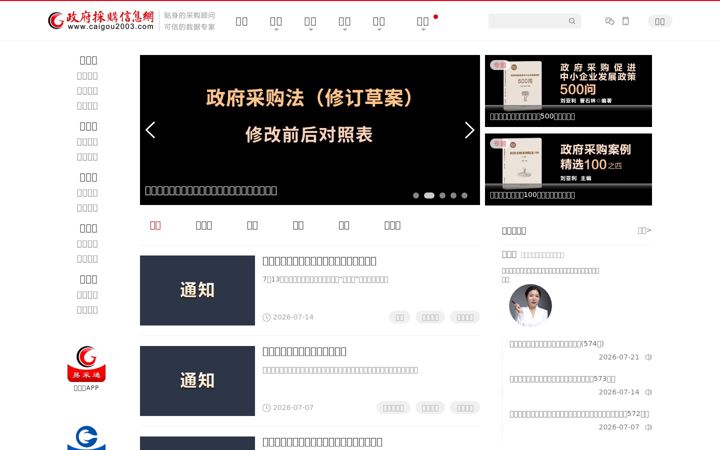The height and width of the screenshot is (450, 720).
Task: Click the "more >" link in the sidebar heading
Action: (644, 231)
